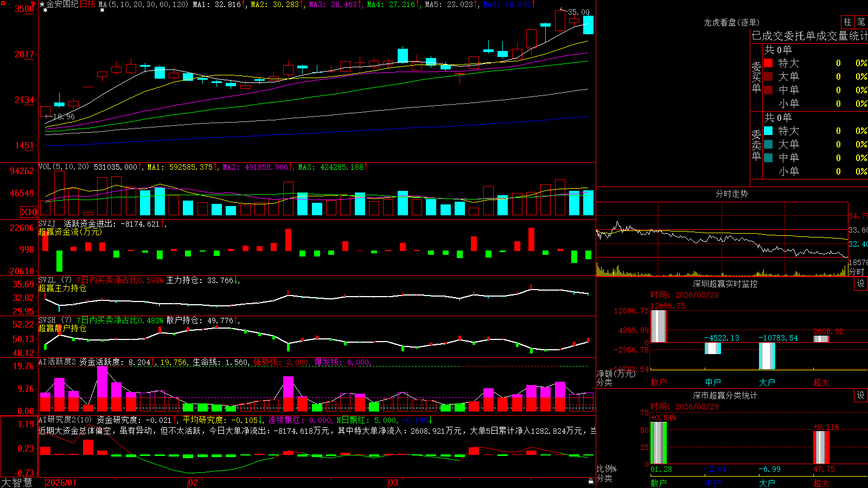
Task: Click the 委卖单 section label
Action: point(756,145)
